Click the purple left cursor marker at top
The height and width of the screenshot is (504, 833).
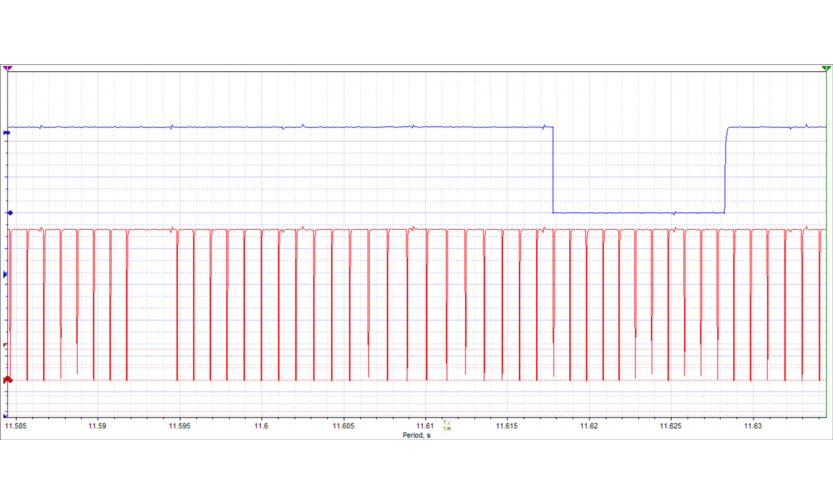(8, 68)
